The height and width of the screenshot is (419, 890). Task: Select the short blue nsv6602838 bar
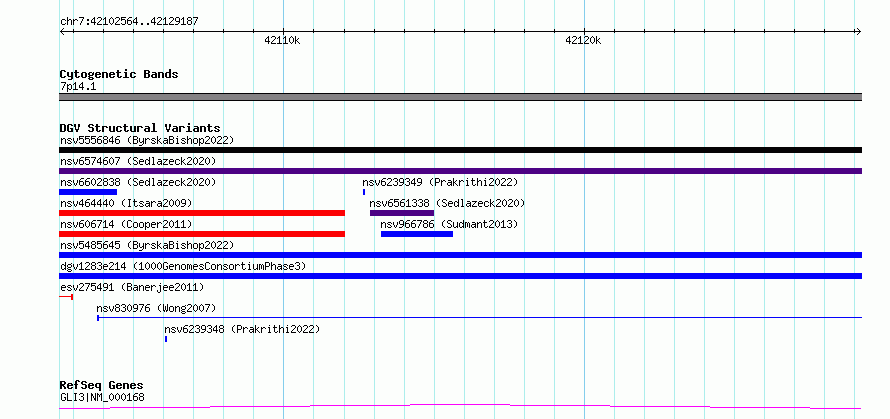[88, 192]
